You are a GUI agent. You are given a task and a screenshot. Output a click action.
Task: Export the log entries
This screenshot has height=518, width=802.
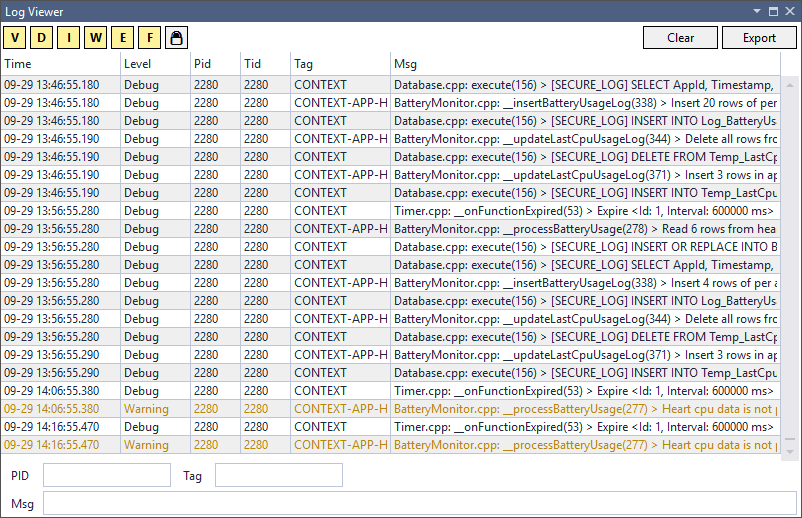pos(759,38)
